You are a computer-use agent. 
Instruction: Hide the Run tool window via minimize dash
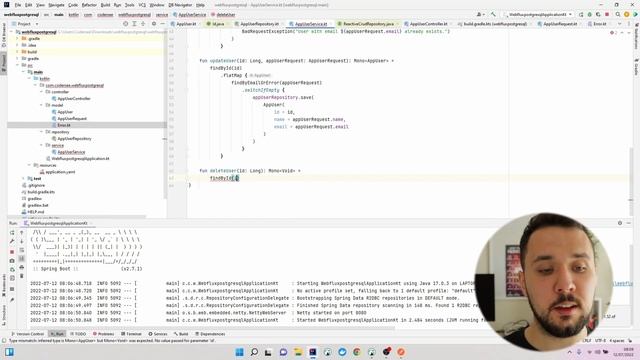[x=629, y=223]
